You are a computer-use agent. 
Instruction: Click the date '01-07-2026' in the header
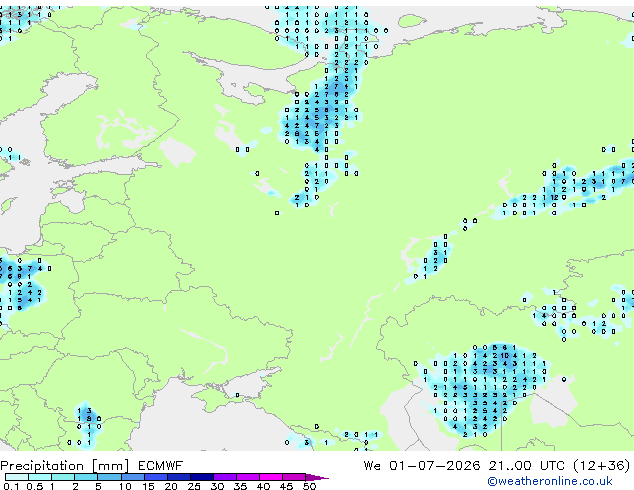pyautogui.click(x=435, y=466)
